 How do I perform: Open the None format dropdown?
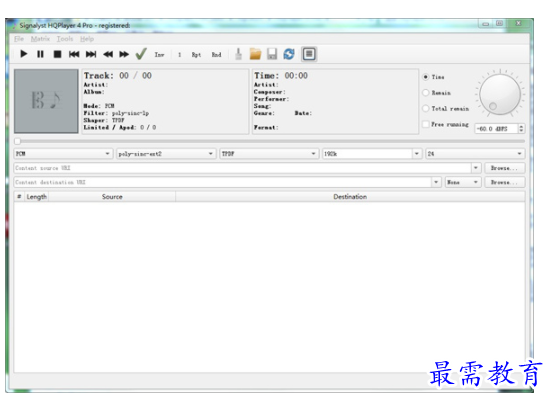pos(463,182)
